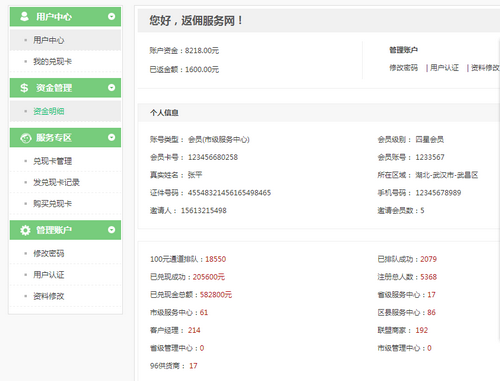Collapse the 服务专区 section arrow
The height and width of the screenshot is (381, 500).
111,137
